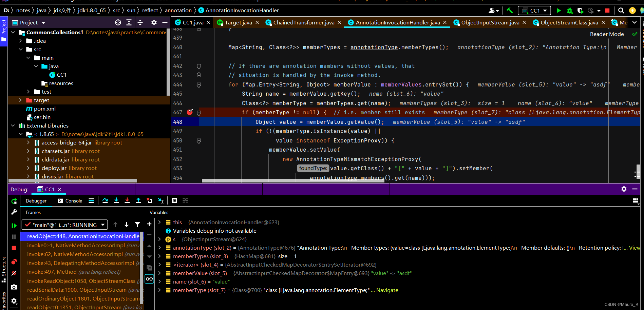Viewport: 644px width, 310px height.
Task: Click Run to Cursor icon
Action: (x=161, y=201)
